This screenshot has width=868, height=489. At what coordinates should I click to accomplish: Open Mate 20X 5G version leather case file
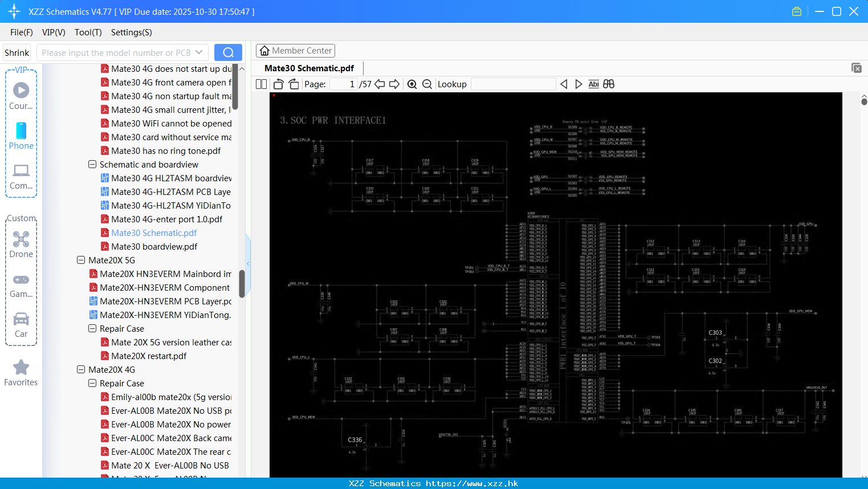[x=166, y=342]
